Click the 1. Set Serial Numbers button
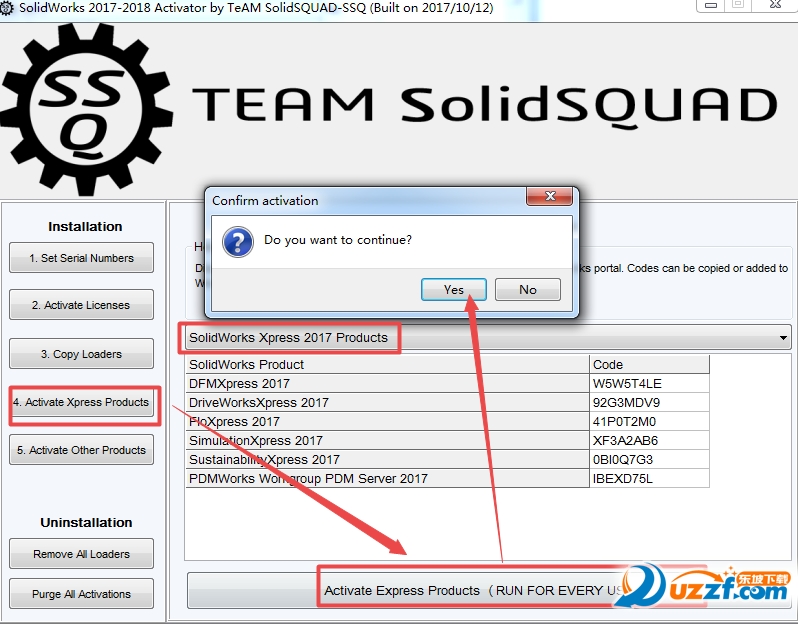 pos(81,258)
